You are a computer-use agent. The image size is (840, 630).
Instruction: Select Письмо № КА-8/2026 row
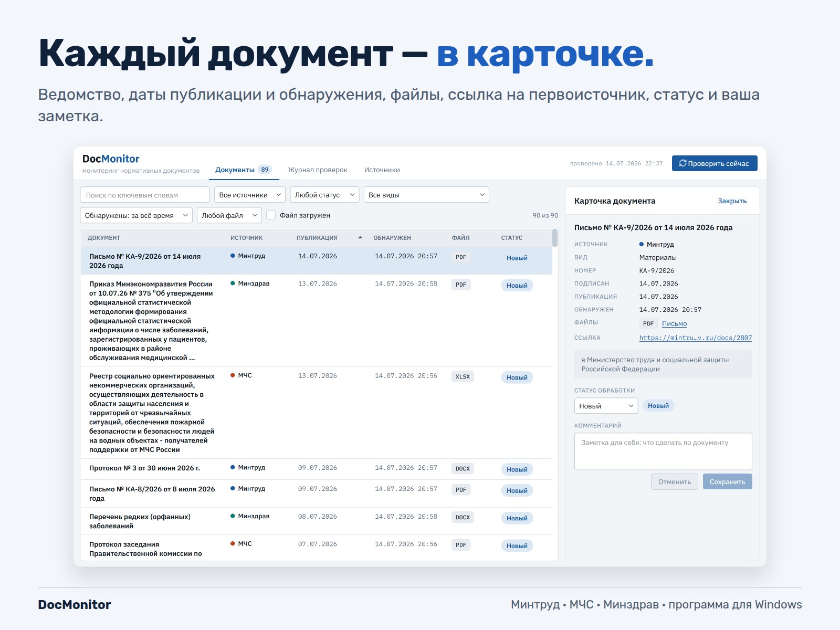(317, 493)
